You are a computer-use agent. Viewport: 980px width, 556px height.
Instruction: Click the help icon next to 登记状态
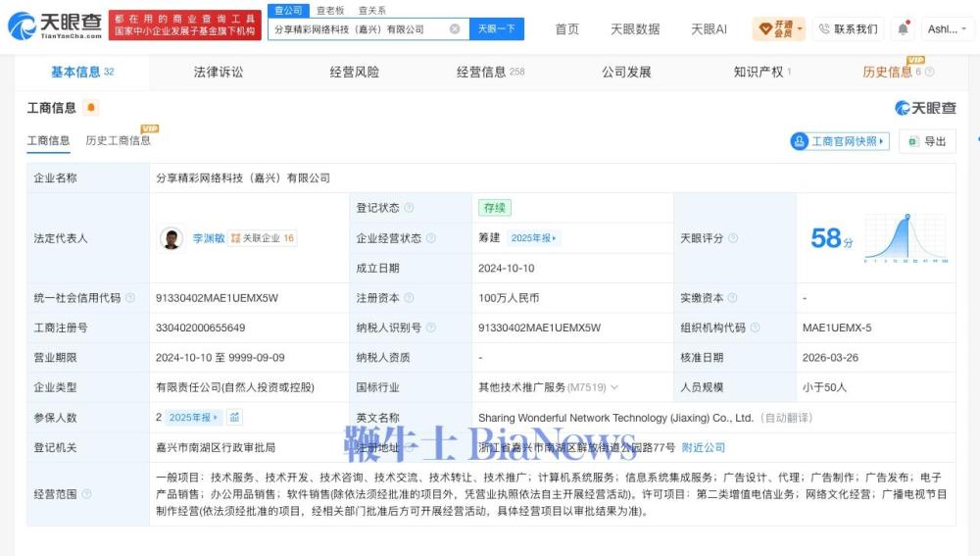click(x=409, y=208)
